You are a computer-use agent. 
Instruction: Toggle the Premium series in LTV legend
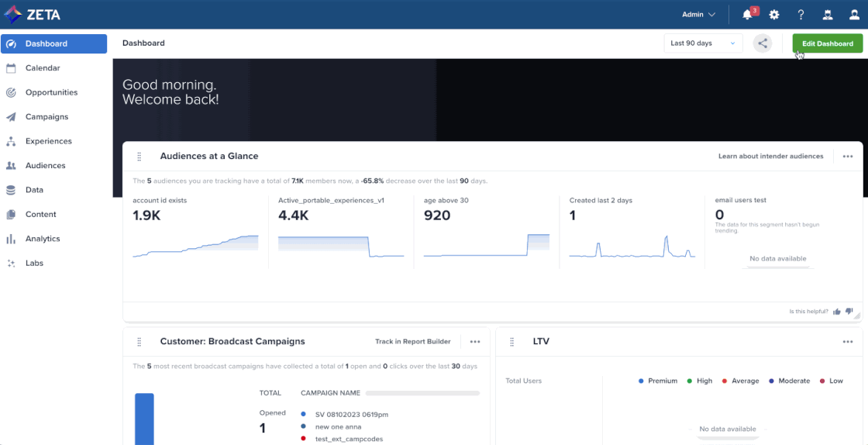658,381
